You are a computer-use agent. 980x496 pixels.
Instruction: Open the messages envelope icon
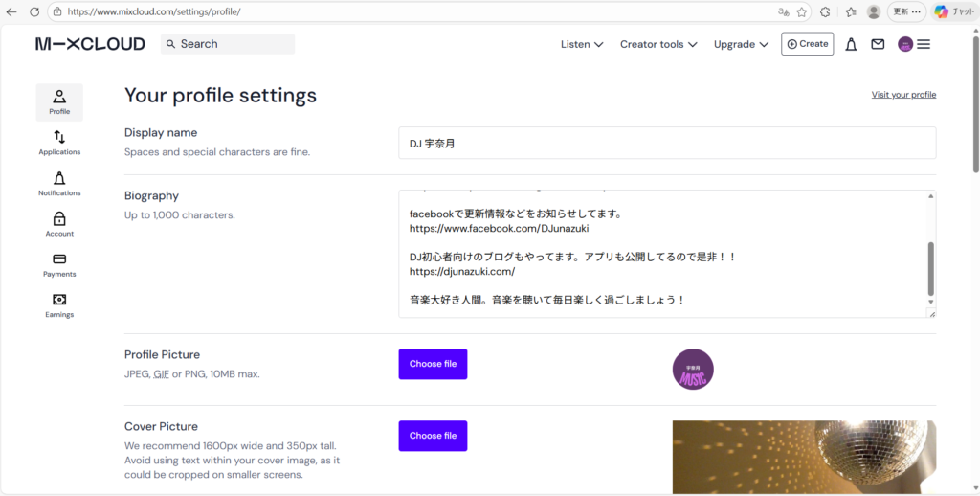(x=878, y=44)
